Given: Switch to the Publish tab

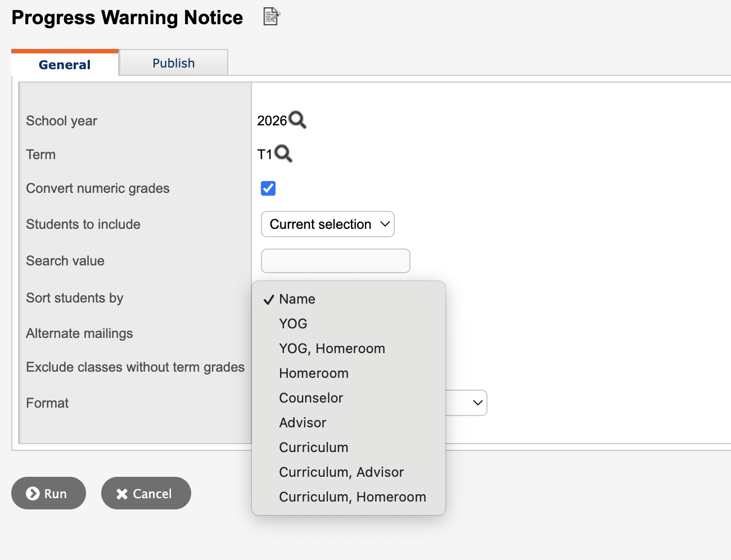Looking at the screenshot, I should [173, 63].
